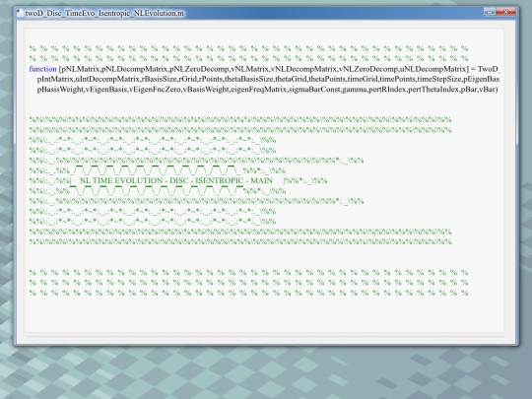Click 'rPoints' input argument
Image resolution: width=532 pixels, height=399 pixels.
[x=211, y=79]
